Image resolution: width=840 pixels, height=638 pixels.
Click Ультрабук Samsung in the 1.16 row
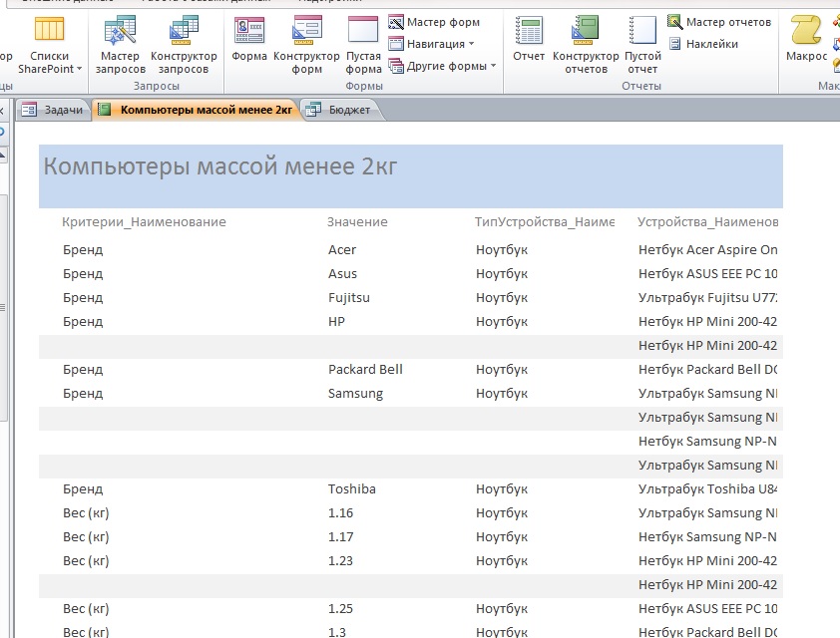click(x=707, y=512)
